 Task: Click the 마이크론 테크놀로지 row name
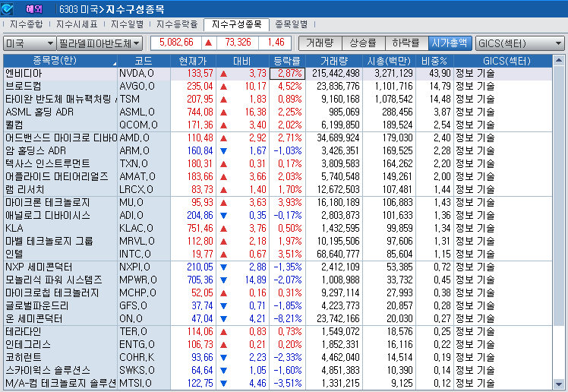[x=47, y=203]
